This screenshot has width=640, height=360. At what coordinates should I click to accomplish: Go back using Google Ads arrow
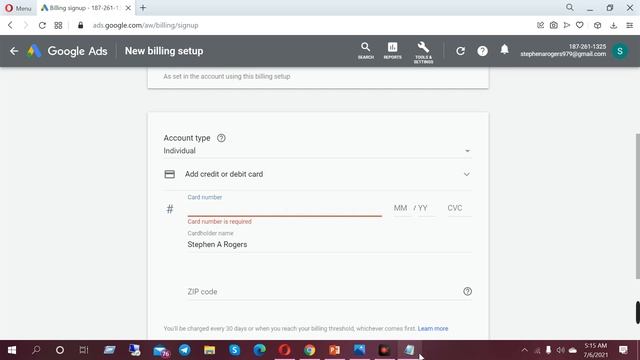pos(14,51)
